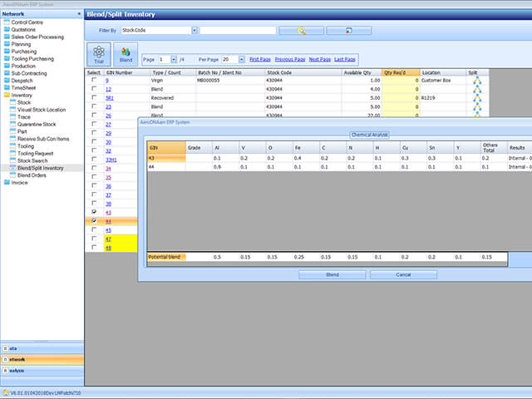Go to First Page link
This screenshot has width=532, height=399.
click(260, 59)
